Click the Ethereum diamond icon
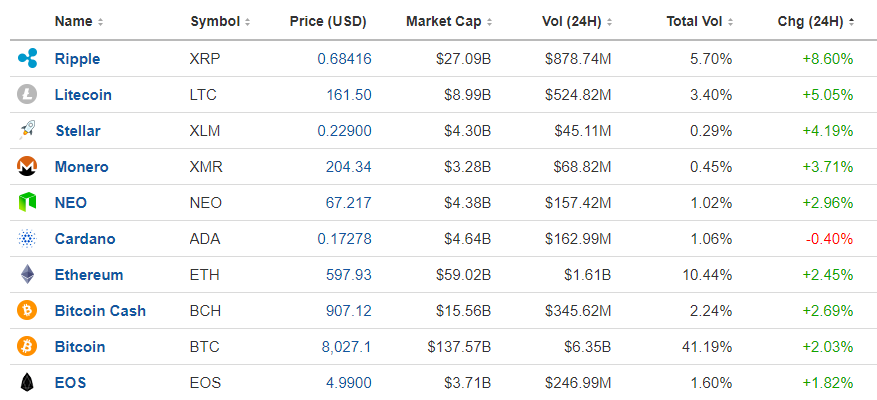 [27, 274]
